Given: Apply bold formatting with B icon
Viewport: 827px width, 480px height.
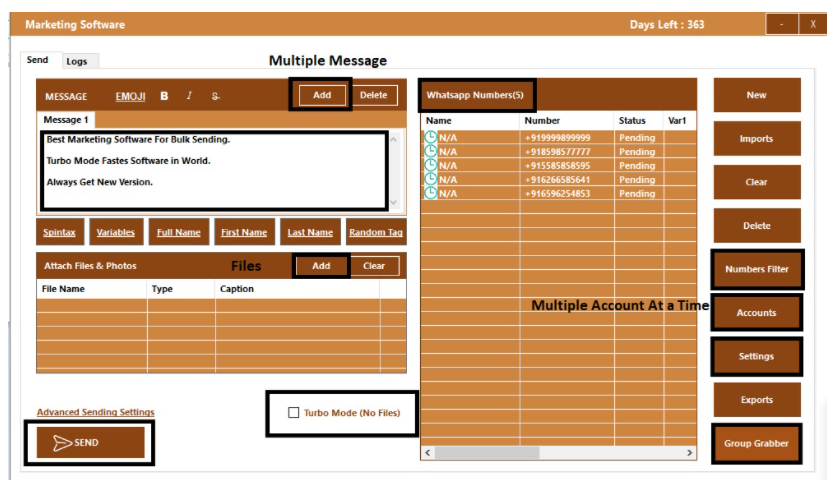Looking at the screenshot, I should [x=164, y=96].
